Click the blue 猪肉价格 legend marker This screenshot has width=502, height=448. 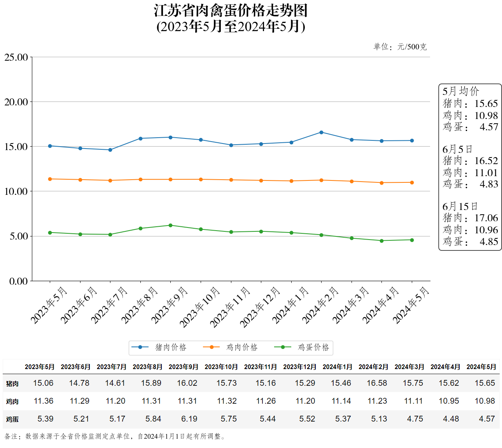[140, 347]
